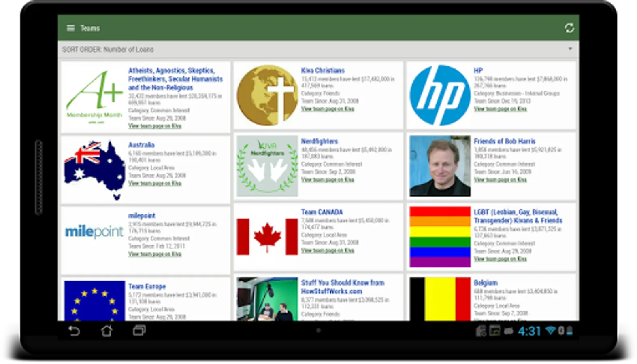Open the Belgium flag image
The width and height of the screenshot is (637, 364).
coord(440,299)
